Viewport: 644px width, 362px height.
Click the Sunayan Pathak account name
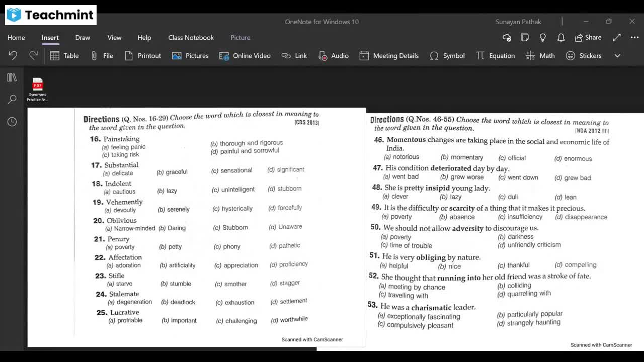(518, 22)
